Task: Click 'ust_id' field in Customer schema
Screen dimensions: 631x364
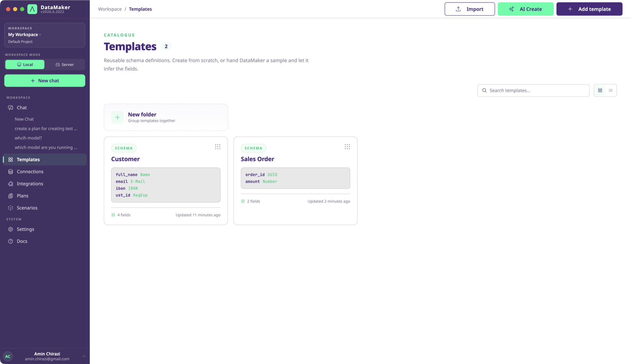Action: tap(123, 195)
